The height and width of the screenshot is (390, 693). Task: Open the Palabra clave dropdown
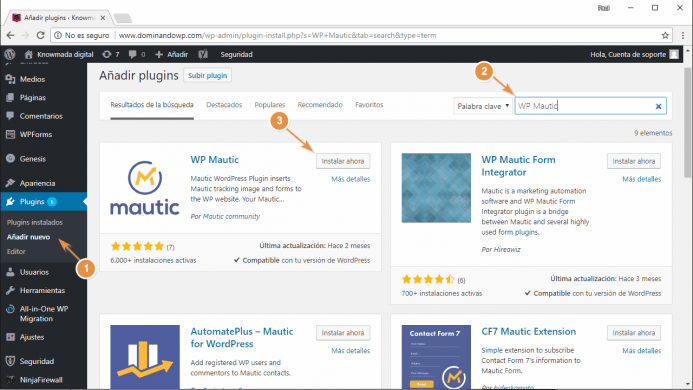click(x=483, y=106)
